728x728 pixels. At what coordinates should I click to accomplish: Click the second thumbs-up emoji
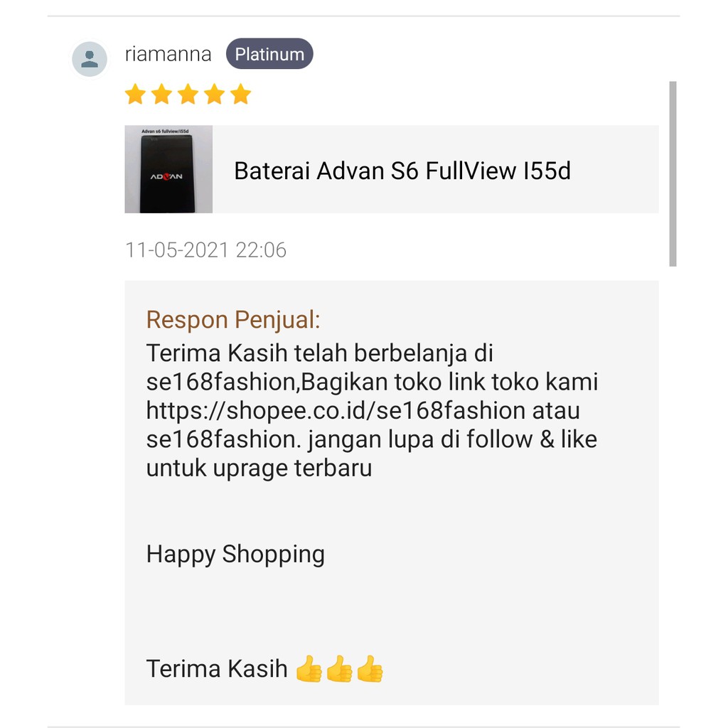[339, 668]
